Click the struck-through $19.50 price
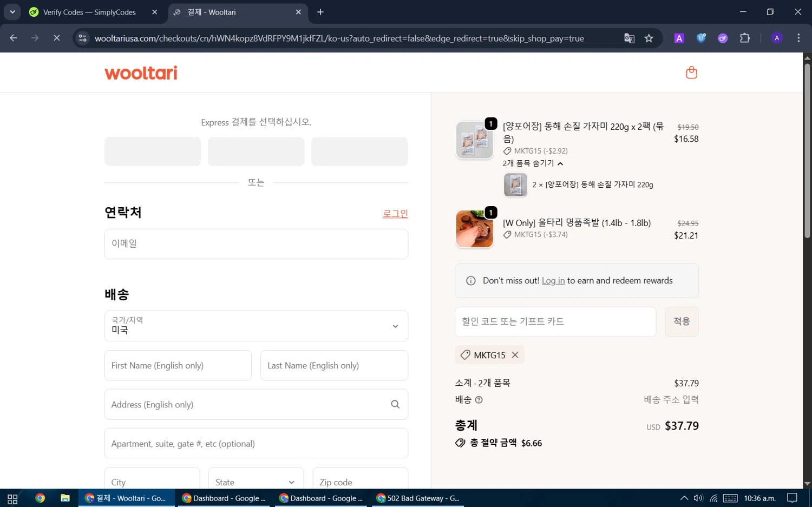 tap(688, 127)
